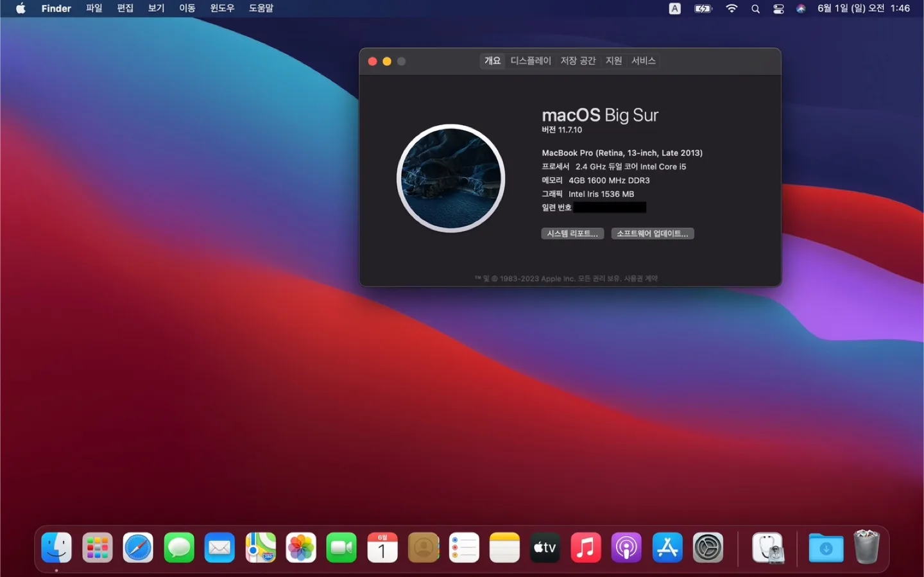The height and width of the screenshot is (577, 924).
Task: Open Control Center in menu bar
Action: (778, 9)
